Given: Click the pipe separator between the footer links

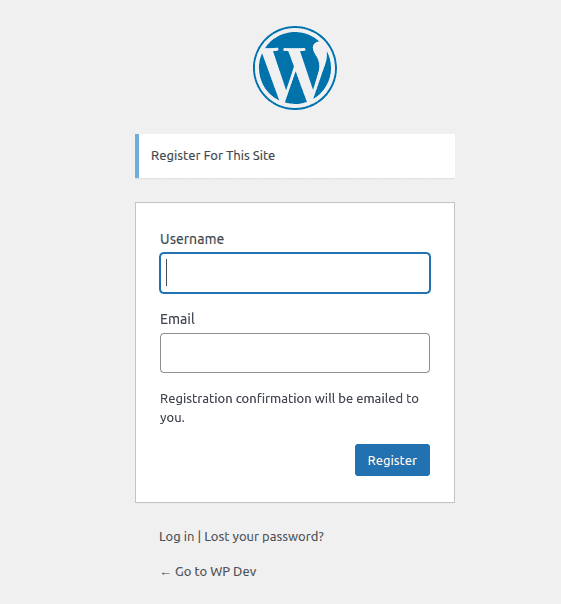Looking at the screenshot, I should point(199,537).
